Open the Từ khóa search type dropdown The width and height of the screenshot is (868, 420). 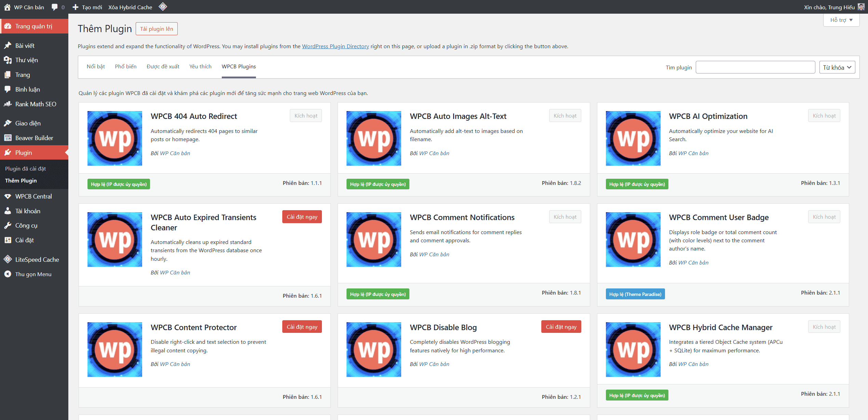pyautogui.click(x=837, y=67)
